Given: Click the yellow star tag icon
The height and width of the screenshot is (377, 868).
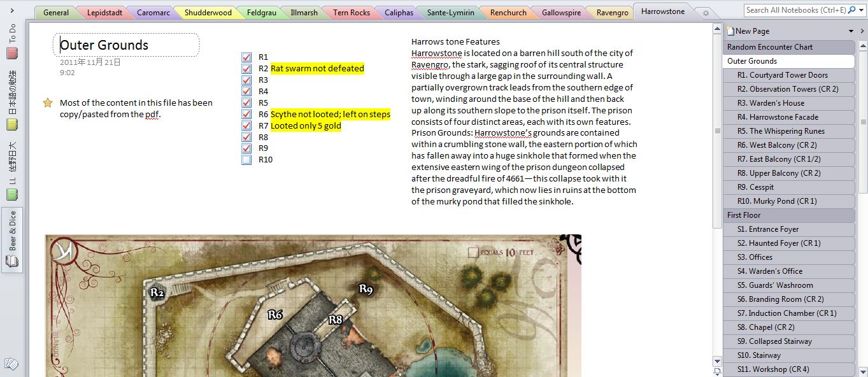Looking at the screenshot, I should [47, 103].
